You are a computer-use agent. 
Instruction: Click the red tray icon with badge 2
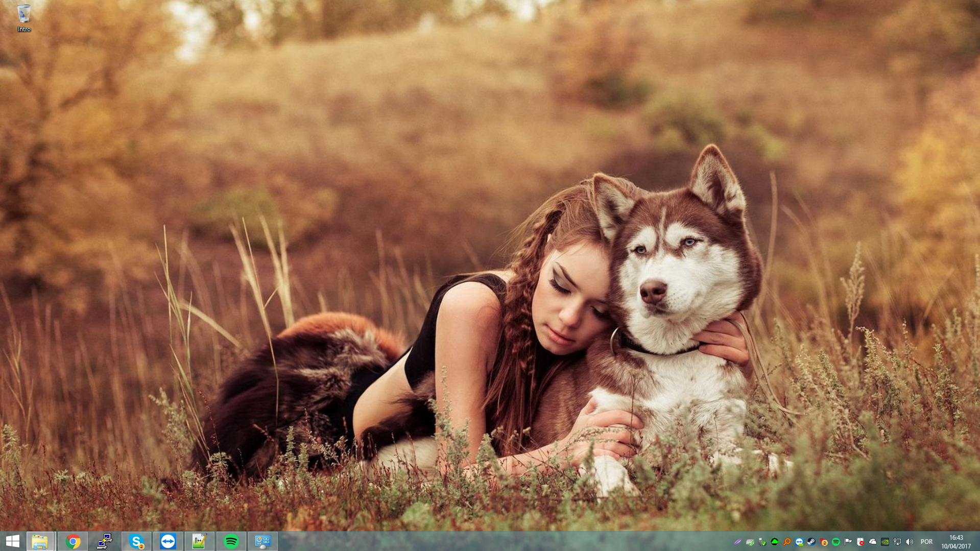pyautogui.click(x=823, y=542)
